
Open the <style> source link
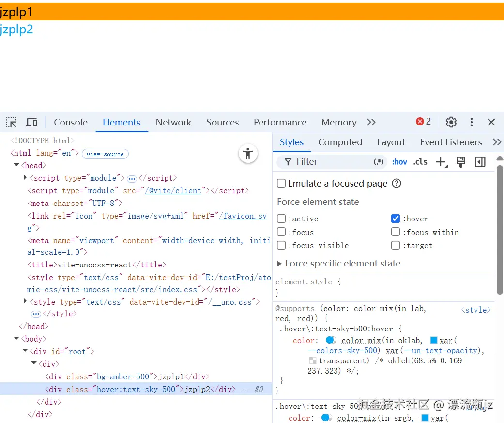coord(476,310)
